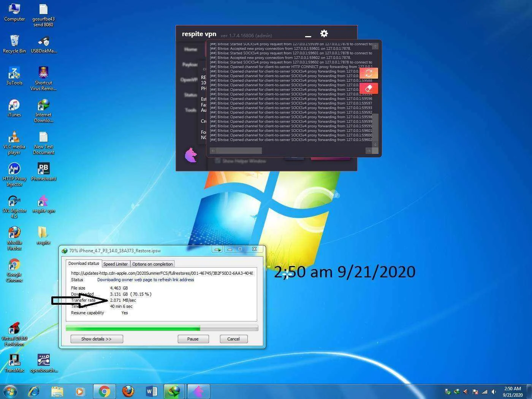Viewport: 532px width, 399px height.
Task: Launch Internet Explorer from the taskbar
Action: (x=34, y=391)
